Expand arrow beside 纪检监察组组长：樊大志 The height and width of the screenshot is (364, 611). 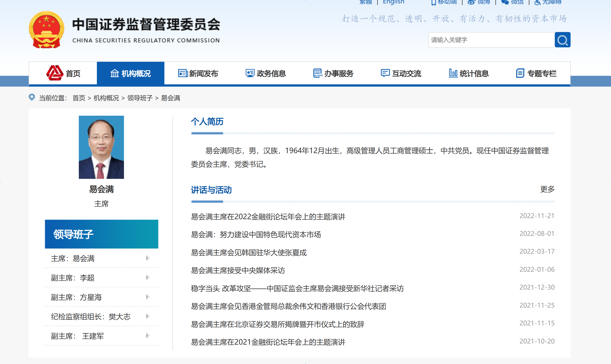(148, 316)
